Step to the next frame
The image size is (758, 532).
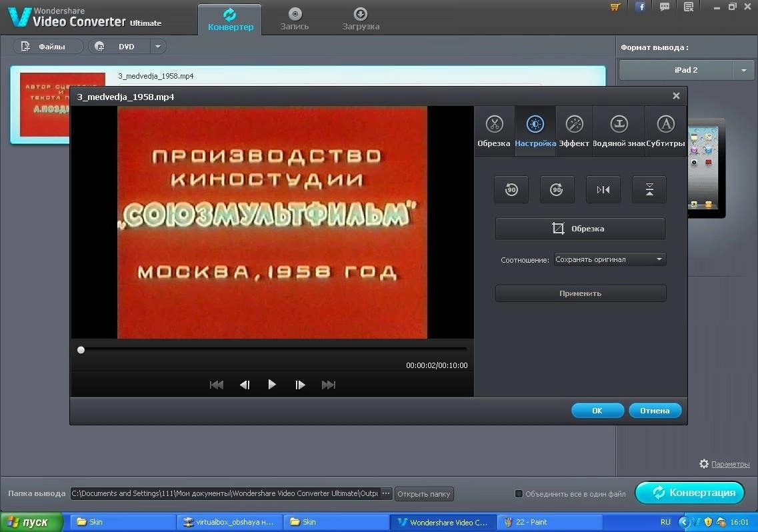pyautogui.click(x=300, y=385)
